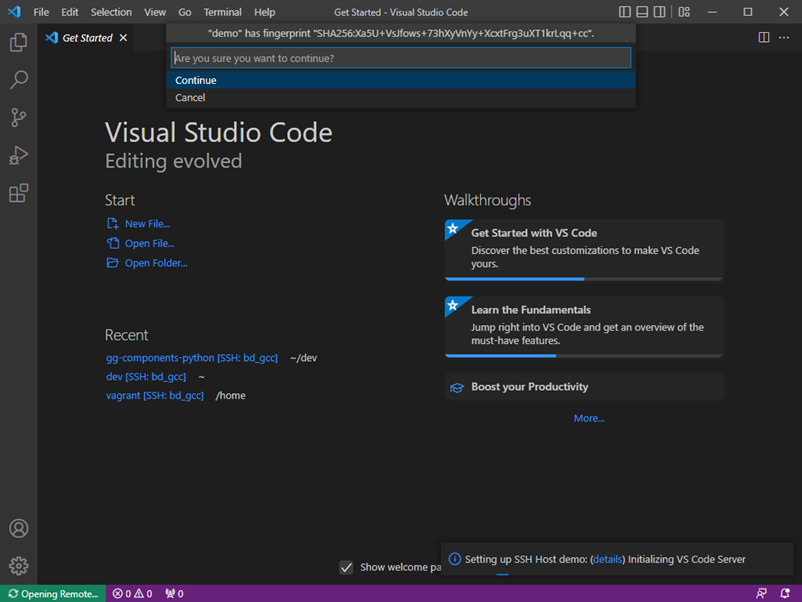Viewport: 802px width, 602px height.
Task: Open the Terminal menu
Action: pyautogui.click(x=222, y=12)
